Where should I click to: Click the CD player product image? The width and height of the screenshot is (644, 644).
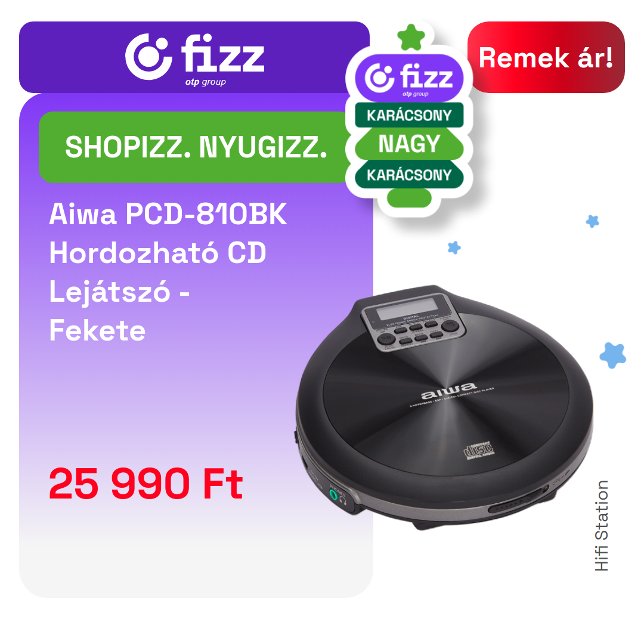coord(444,407)
